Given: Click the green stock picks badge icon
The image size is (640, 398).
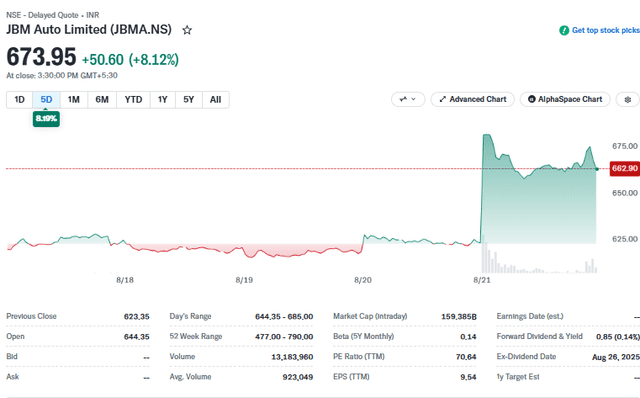Looking at the screenshot, I should [x=564, y=31].
